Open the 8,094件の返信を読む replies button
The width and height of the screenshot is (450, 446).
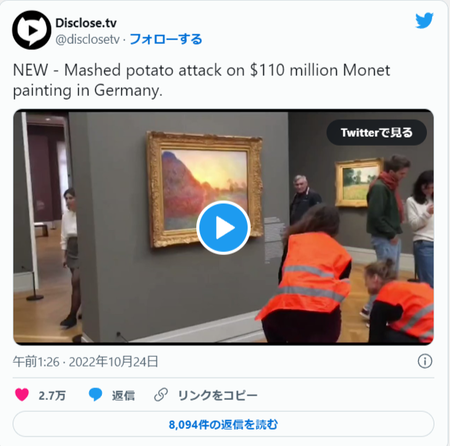click(223, 424)
